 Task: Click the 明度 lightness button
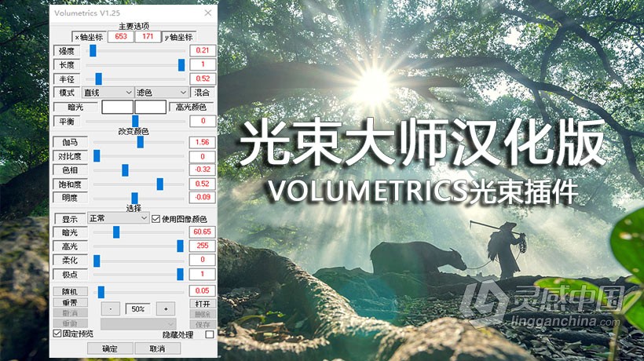tap(70, 198)
